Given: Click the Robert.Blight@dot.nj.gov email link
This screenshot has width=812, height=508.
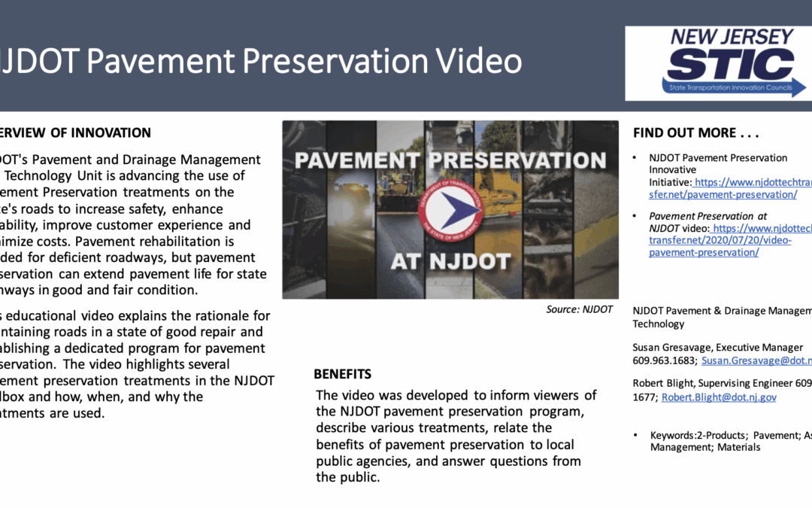Looking at the screenshot, I should click(x=719, y=397).
